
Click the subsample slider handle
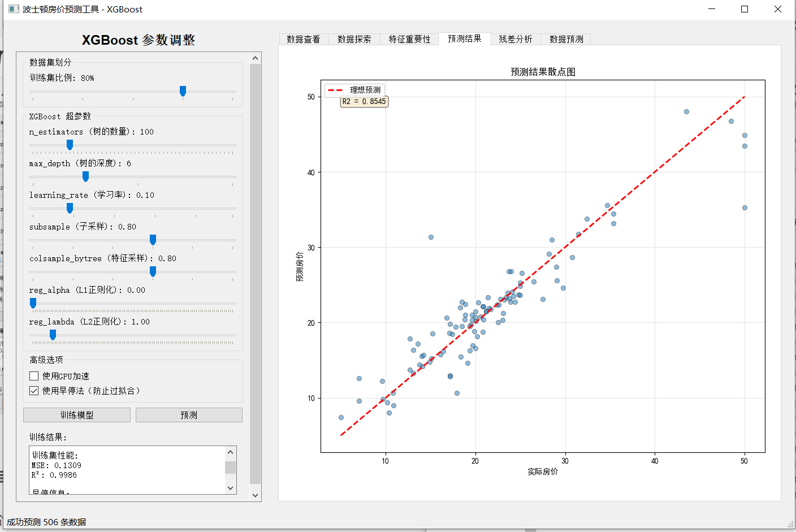pos(153,240)
